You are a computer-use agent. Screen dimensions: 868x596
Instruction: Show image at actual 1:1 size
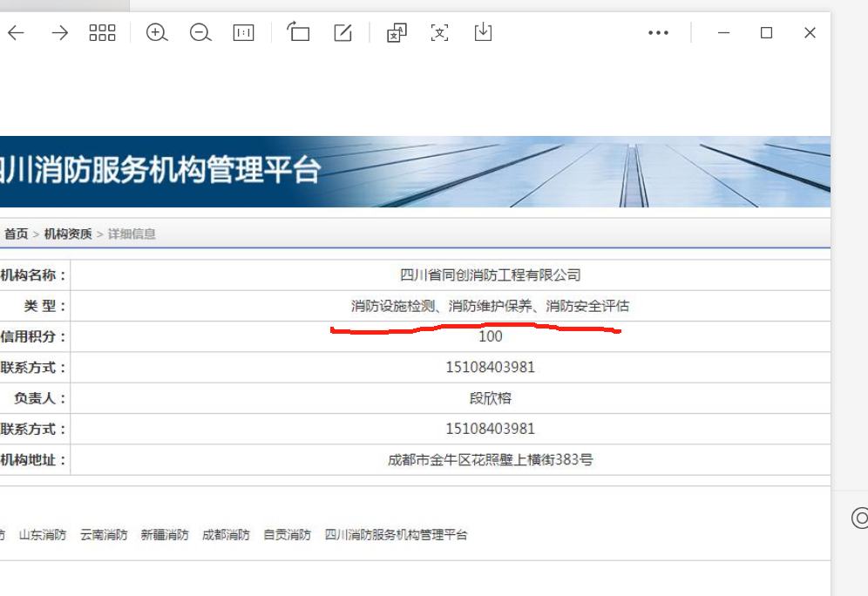point(243,32)
